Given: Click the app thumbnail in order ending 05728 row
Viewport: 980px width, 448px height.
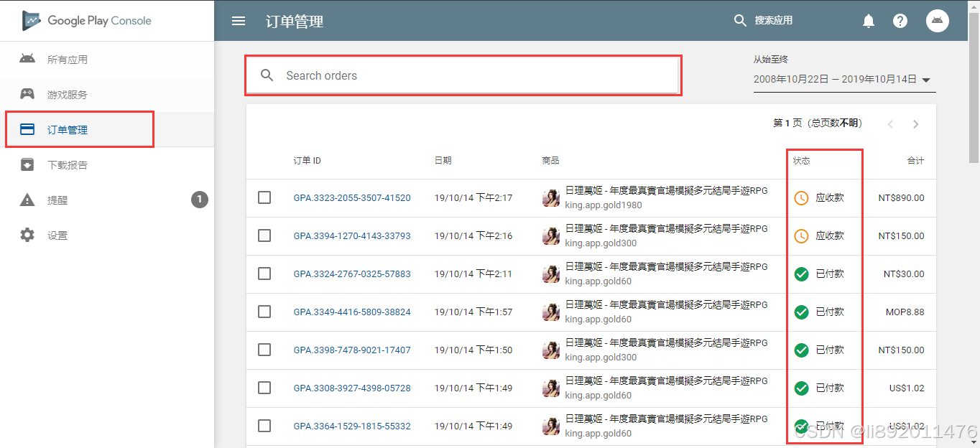Looking at the screenshot, I should pos(551,388).
